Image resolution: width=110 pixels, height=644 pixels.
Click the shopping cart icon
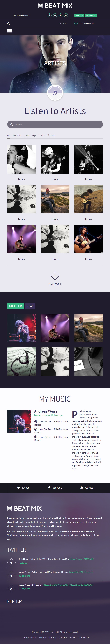coord(76,23)
